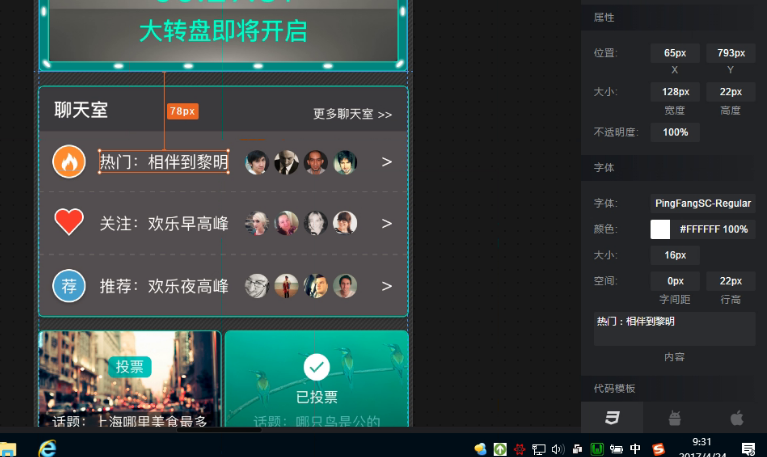Click the volume speaker tray icon

tap(558, 449)
